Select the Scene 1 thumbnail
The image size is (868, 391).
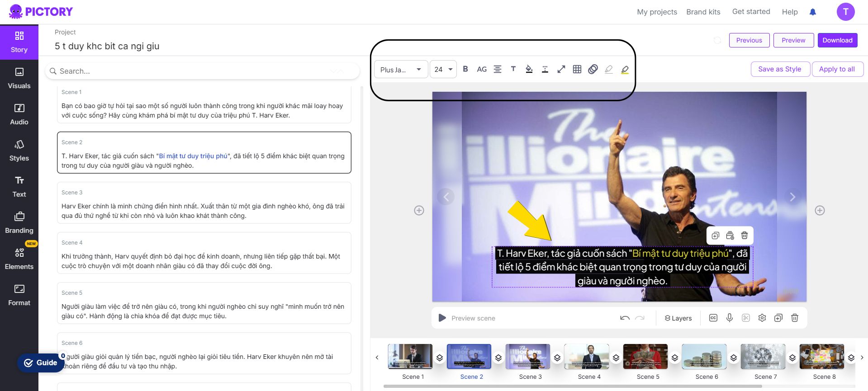click(x=410, y=357)
